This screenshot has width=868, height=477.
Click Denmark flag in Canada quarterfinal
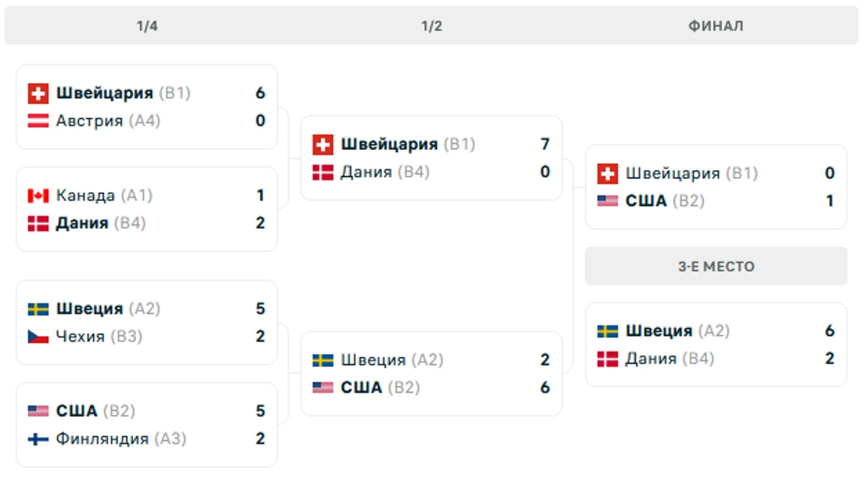click(x=38, y=224)
